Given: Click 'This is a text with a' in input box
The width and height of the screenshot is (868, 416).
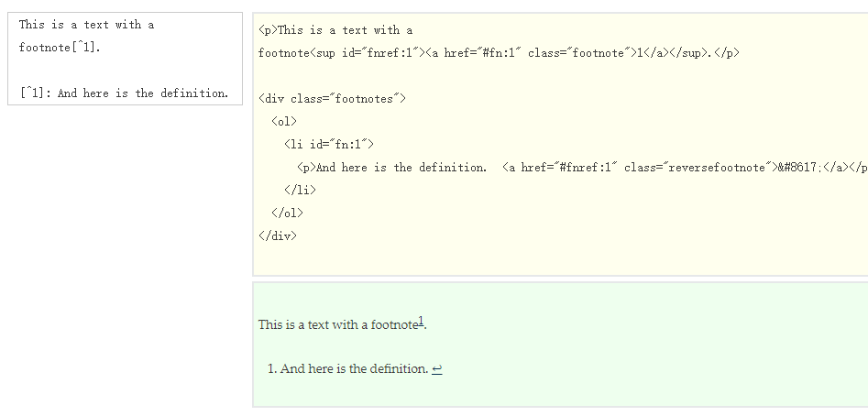Looking at the screenshot, I should (86, 25).
